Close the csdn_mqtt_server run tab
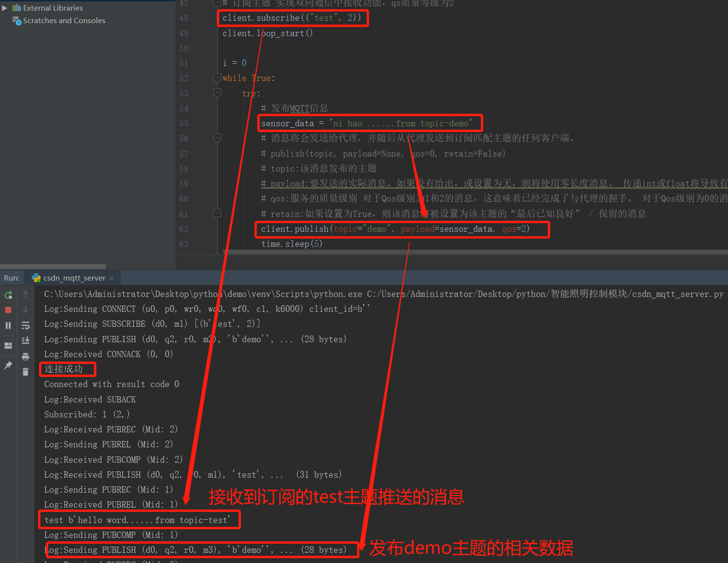728x563 pixels. point(112,278)
